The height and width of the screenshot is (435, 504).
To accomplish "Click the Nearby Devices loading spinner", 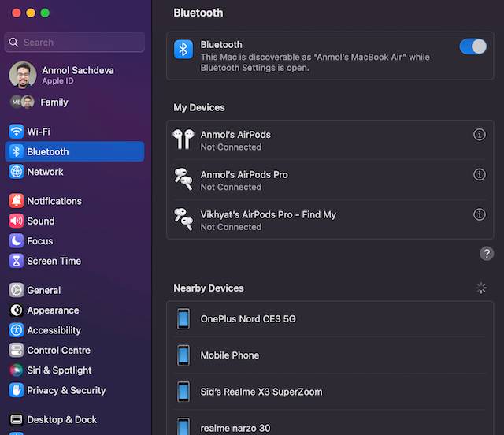I will pyautogui.click(x=481, y=288).
